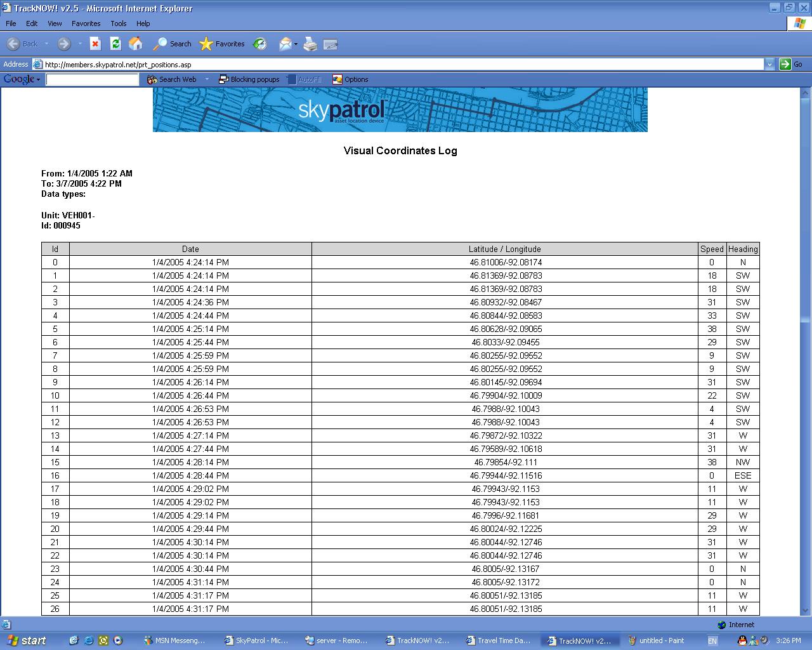Open the History panel
This screenshot has width=812, height=650.
tap(260, 44)
